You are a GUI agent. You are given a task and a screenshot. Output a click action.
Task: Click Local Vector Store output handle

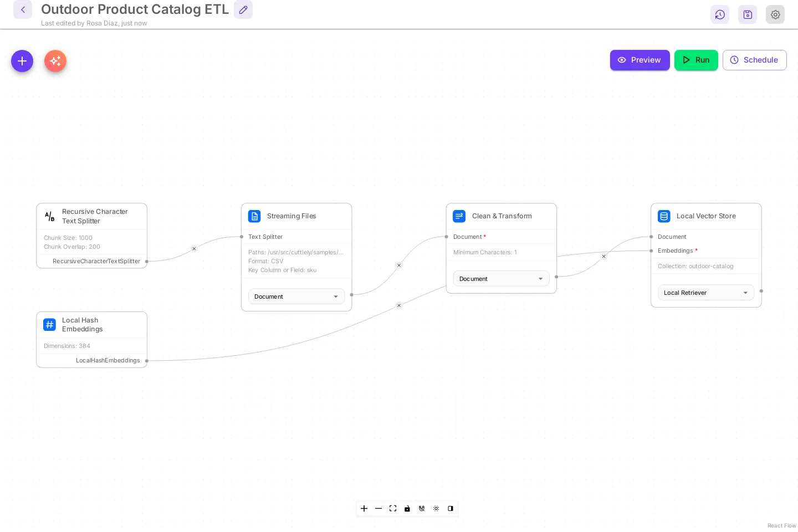(x=761, y=291)
